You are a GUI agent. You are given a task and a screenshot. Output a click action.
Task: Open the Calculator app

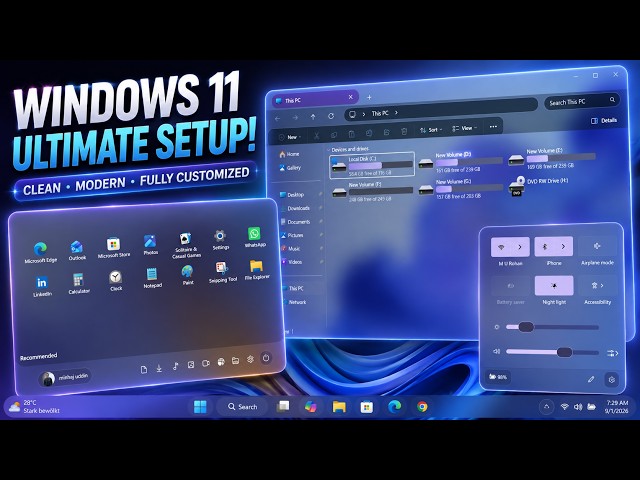[x=78, y=284]
